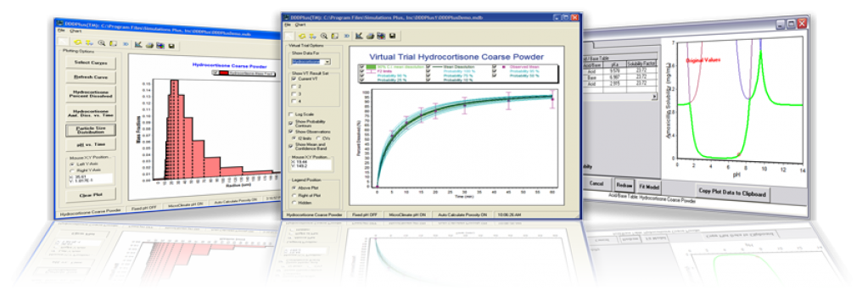
Task: Click the table scroll arrow in the right window
Action: pyautogui.click(x=655, y=96)
